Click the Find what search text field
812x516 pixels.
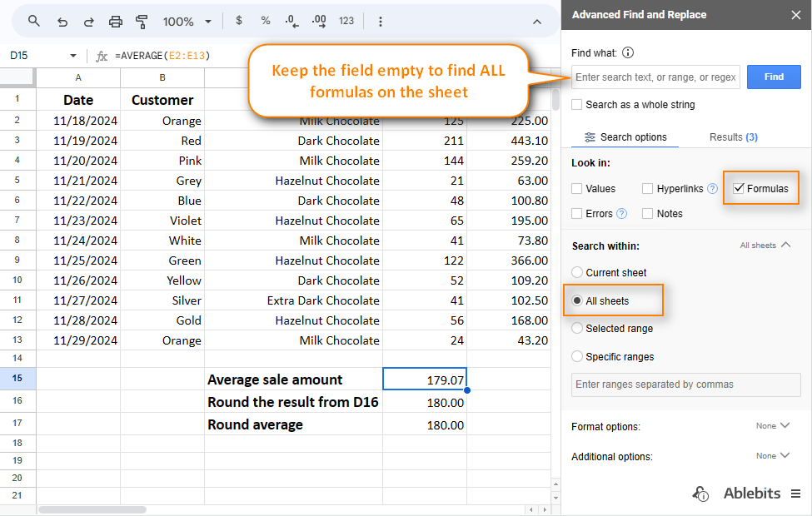tap(655, 77)
